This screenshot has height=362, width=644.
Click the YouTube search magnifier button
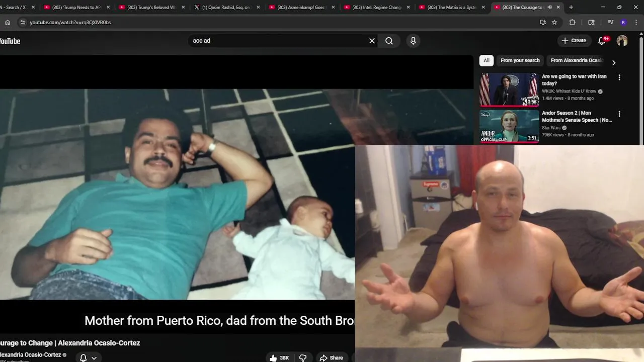point(389,41)
